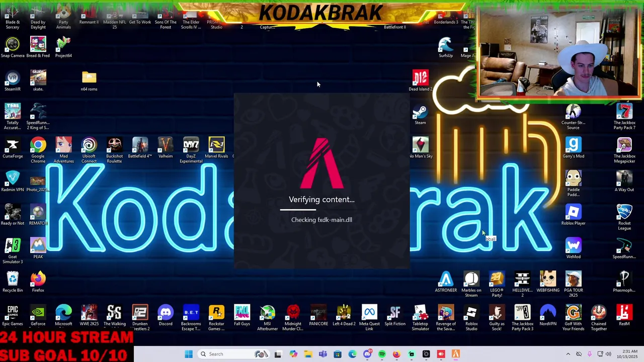The image size is (644, 362).
Task: Select MSI Afterburner shortcut
Action: point(267,318)
